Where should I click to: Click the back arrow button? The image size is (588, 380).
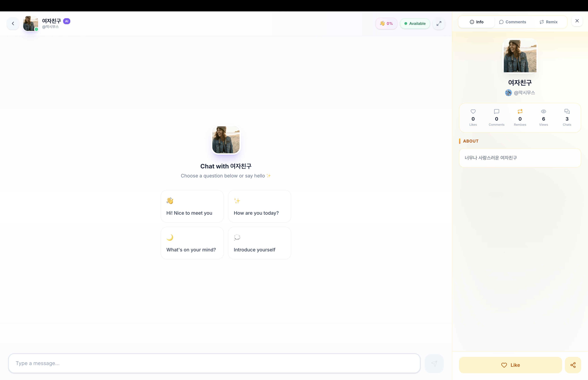pos(13,23)
